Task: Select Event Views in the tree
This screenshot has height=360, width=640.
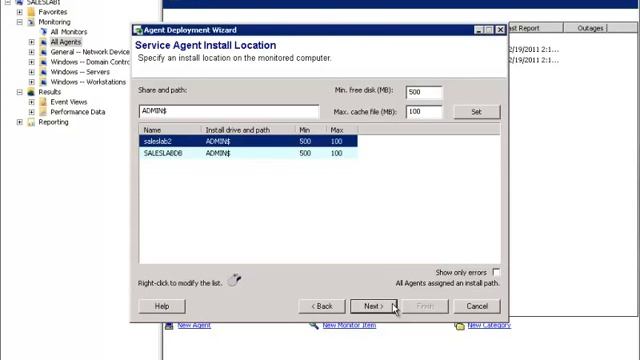Action: pyautogui.click(x=69, y=102)
